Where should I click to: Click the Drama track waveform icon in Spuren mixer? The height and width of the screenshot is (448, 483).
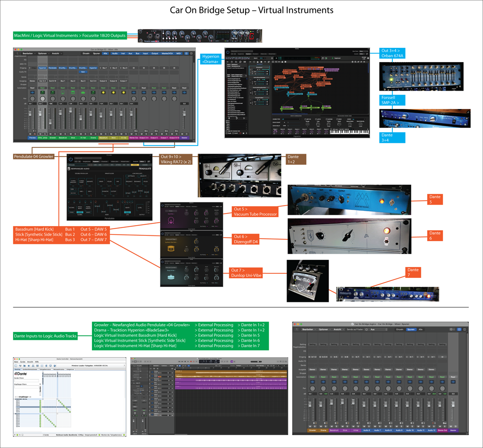click(323, 382)
